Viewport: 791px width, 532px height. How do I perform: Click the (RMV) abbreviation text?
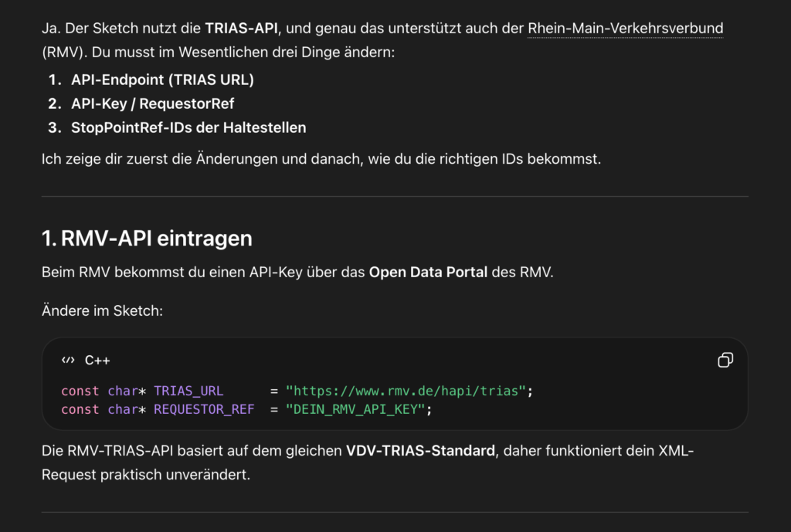pyautogui.click(x=63, y=51)
